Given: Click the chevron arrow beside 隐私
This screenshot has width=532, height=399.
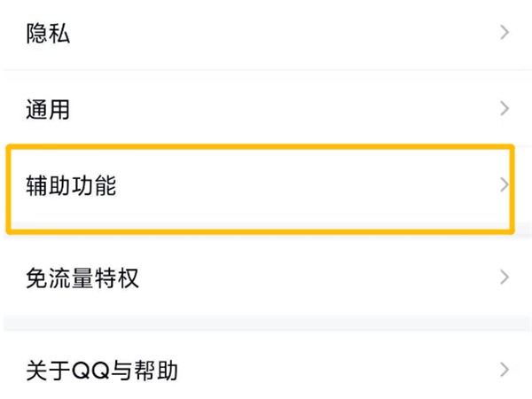Looking at the screenshot, I should 505,34.
